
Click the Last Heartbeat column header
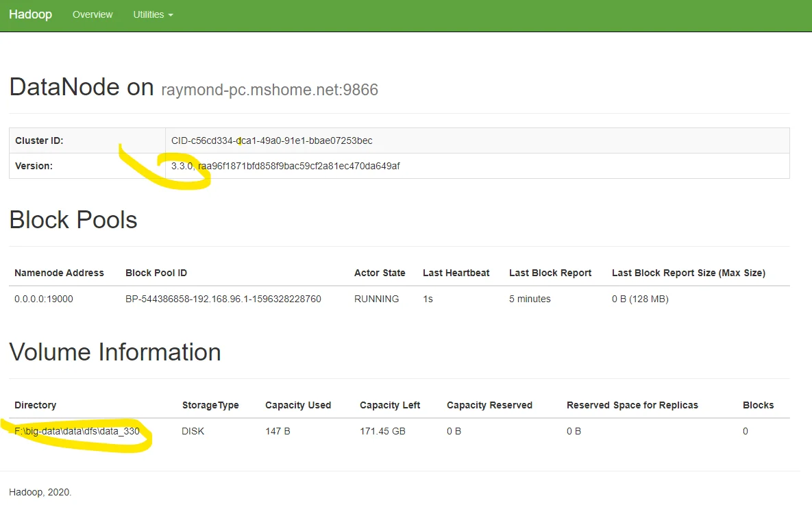coord(456,273)
